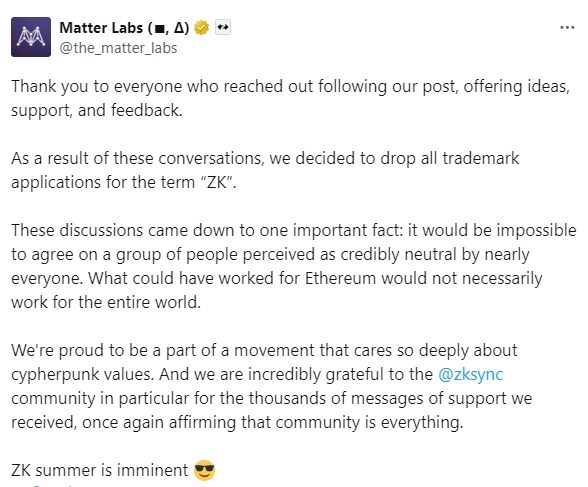
Task: Open the @the_matter_labs handle link
Action: 118,48
